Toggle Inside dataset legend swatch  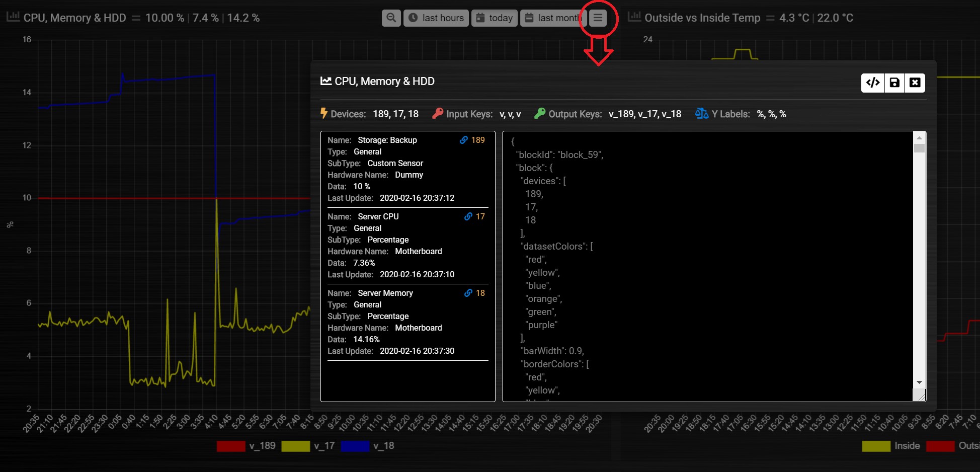[x=876, y=446]
